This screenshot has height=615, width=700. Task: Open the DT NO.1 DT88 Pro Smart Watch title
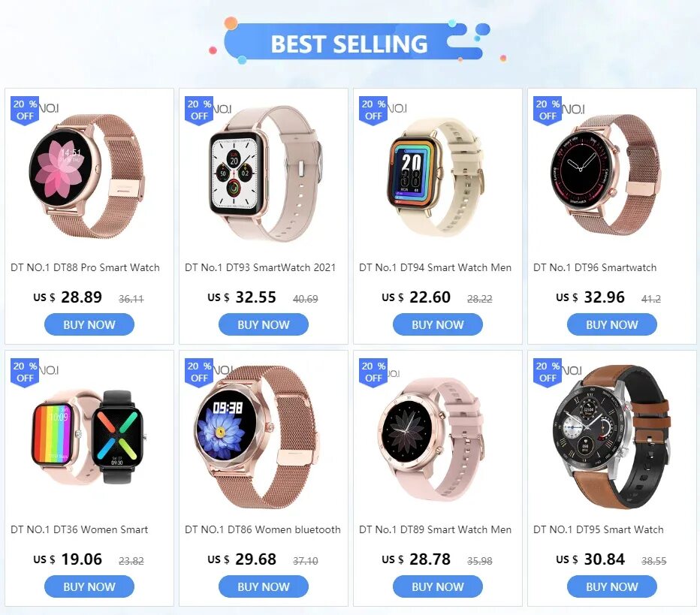tap(86, 267)
